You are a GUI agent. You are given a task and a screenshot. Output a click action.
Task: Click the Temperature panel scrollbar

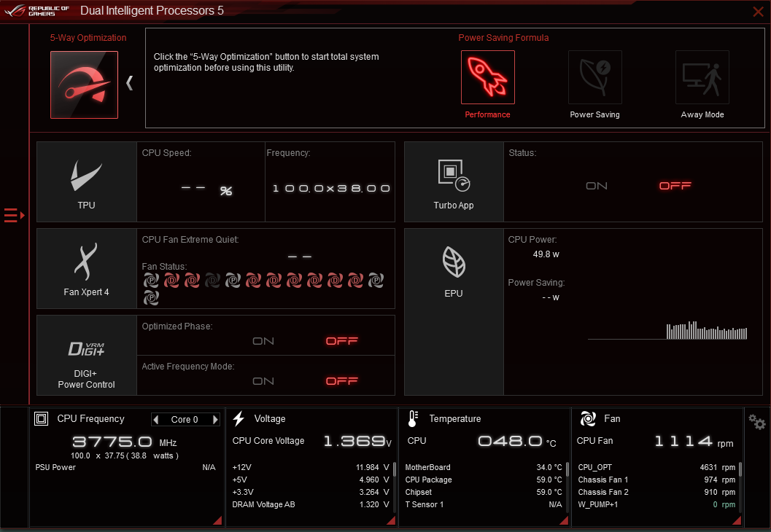pyautogui.click(x=567, y=469)
